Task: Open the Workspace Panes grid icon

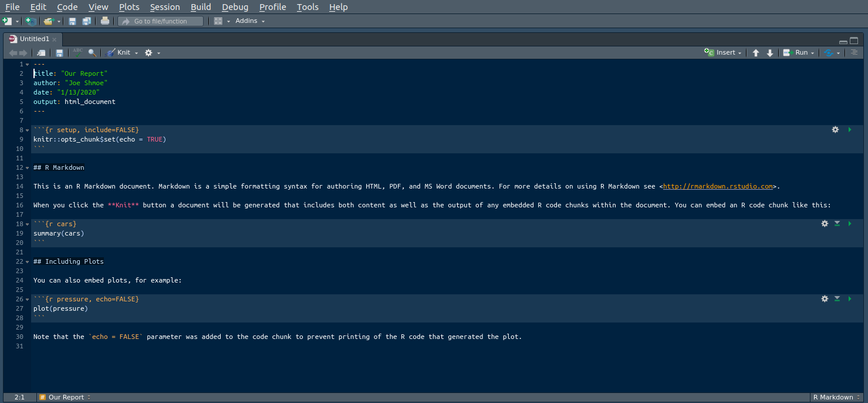Action: [x=218, y=21]
